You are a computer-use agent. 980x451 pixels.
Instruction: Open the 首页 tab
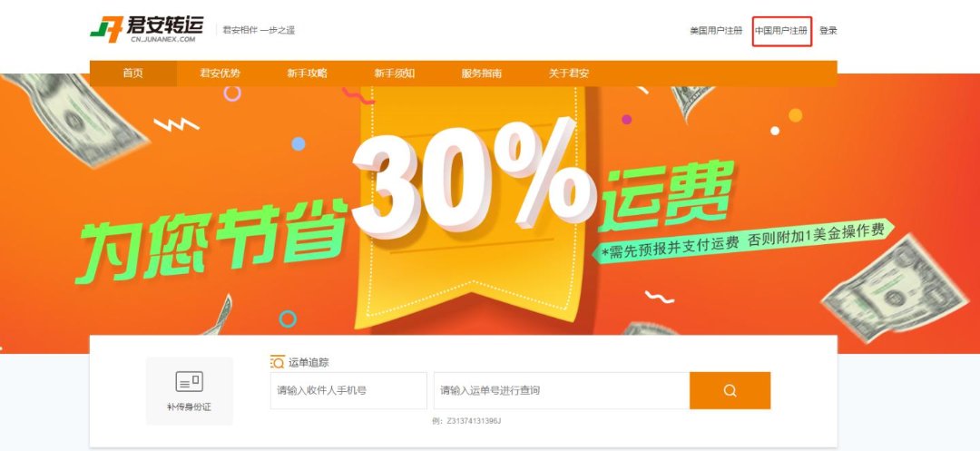coord(133,74)
